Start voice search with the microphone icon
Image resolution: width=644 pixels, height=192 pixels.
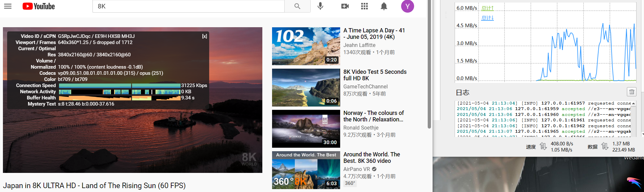click(x=320, y=6)
